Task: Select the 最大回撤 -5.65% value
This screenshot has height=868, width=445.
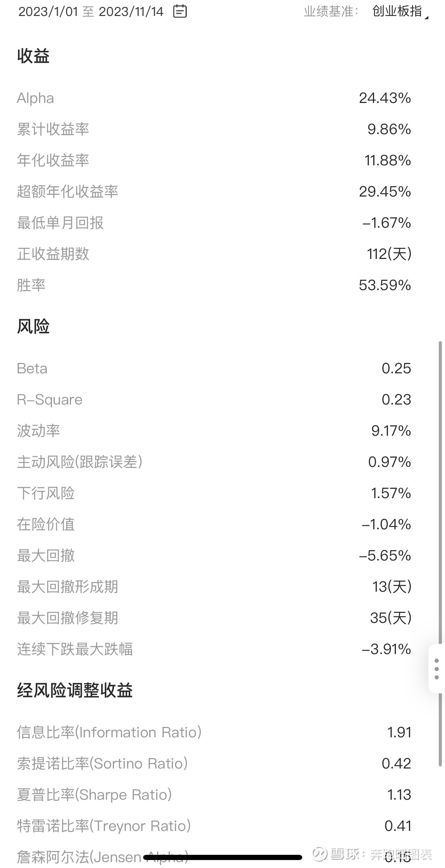Action: click(x=385, y=556)
